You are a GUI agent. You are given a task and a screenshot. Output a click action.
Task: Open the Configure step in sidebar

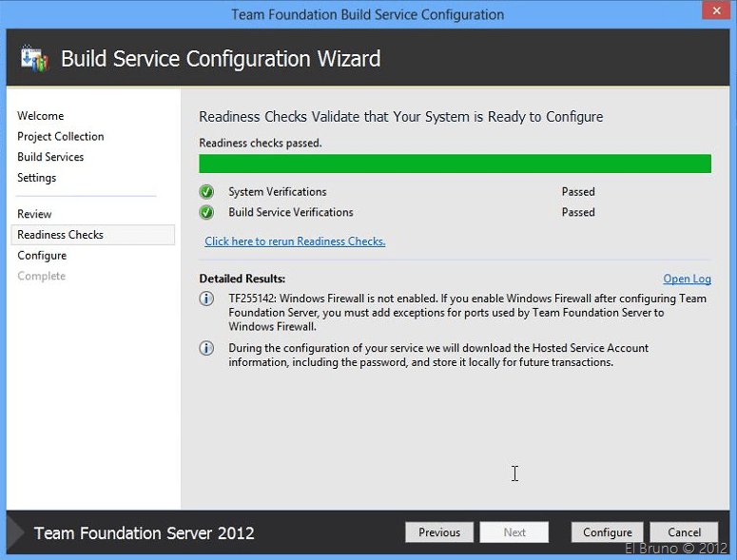coord(42,256)
